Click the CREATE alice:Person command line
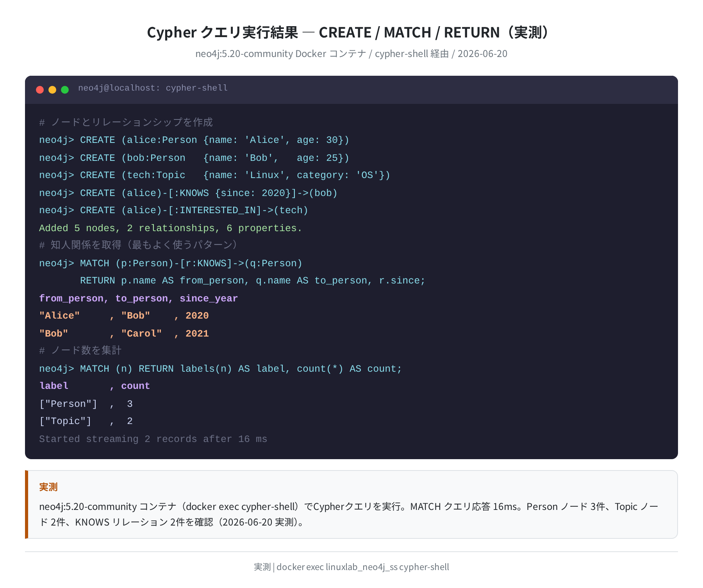Screen dimensions: 703x588 pos(194,140)
